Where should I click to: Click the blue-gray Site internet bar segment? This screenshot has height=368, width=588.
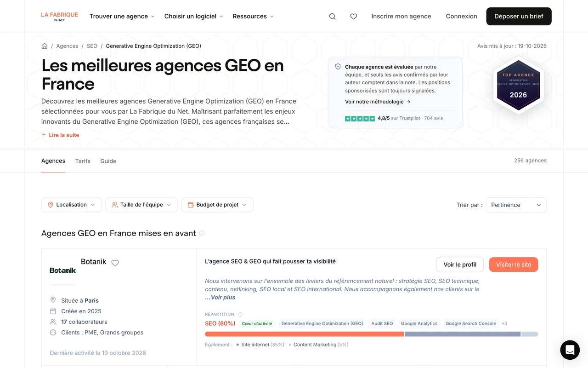(x=463, y=334)
